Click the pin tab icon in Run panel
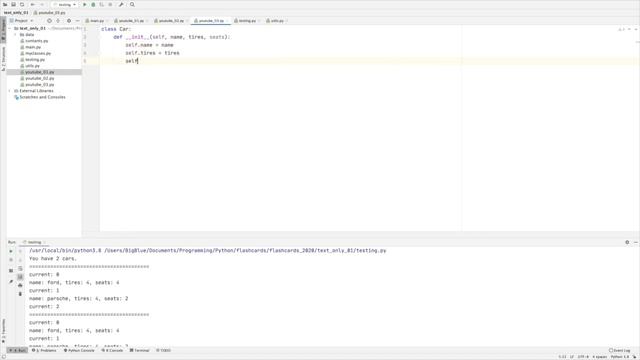Image resolution: width=640 pixels, height=360 pixels. [11, 282]
